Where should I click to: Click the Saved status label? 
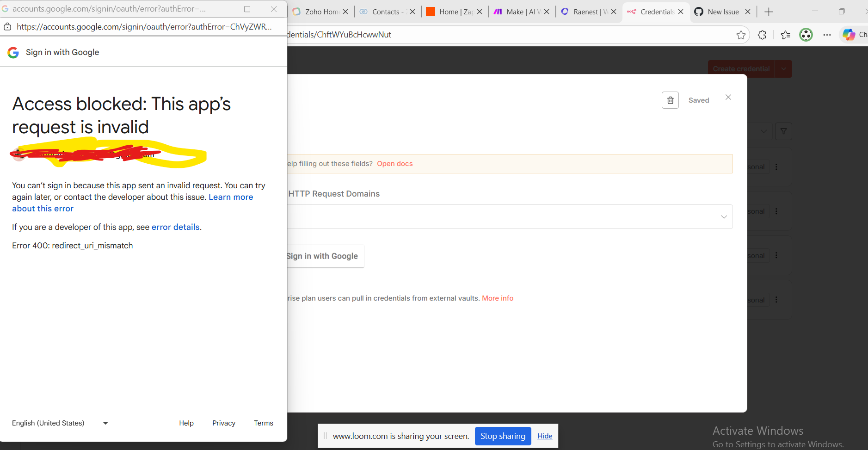tap(699, 100)
